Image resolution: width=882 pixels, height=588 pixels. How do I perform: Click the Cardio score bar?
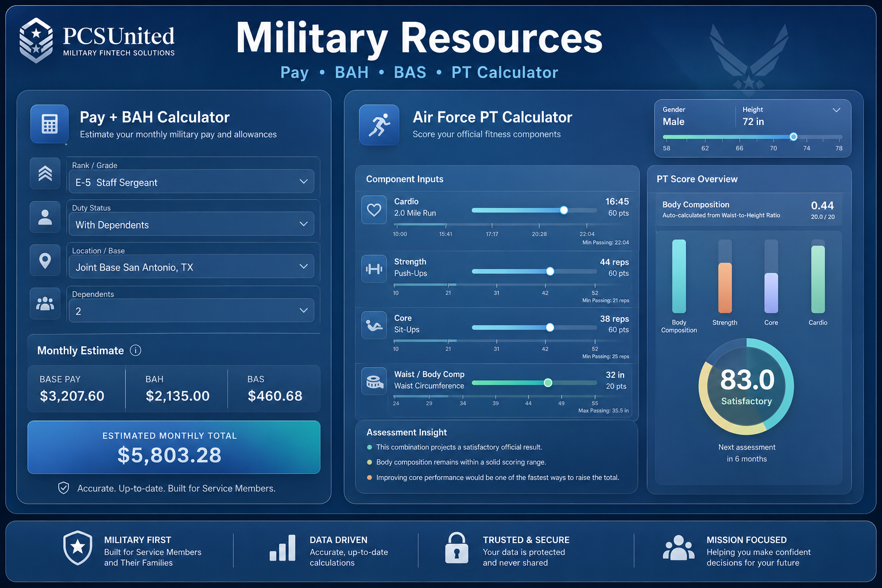[x=818, y=276]
